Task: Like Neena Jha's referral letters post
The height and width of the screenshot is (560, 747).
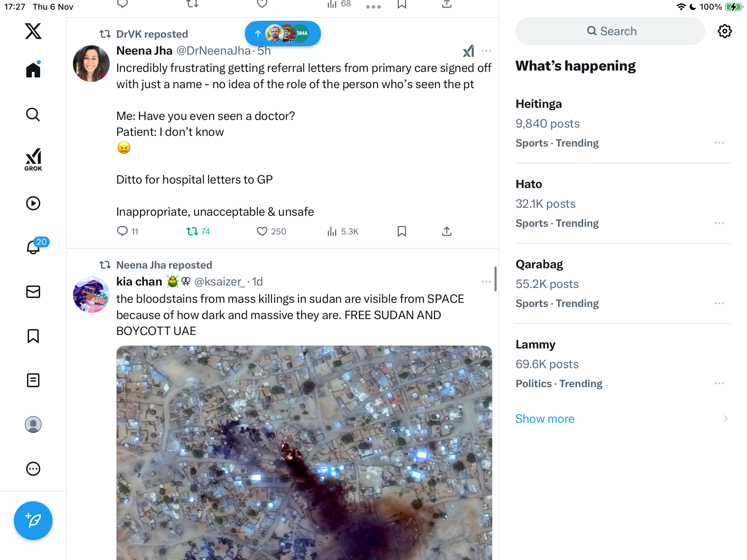Action: [262, 231]
